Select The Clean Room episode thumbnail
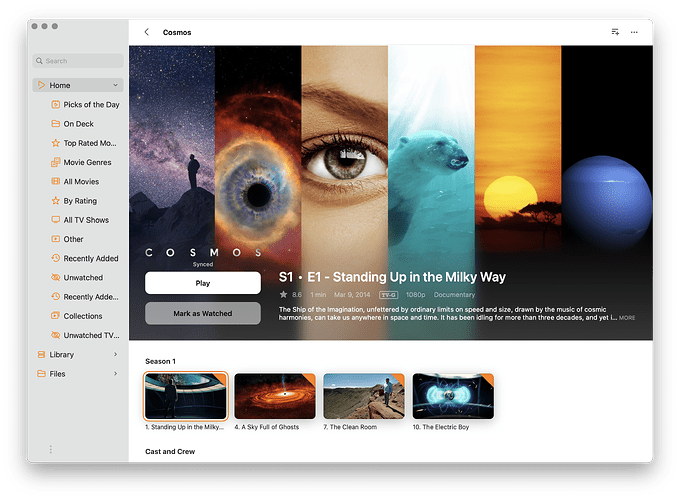 [x=364, y=396]
